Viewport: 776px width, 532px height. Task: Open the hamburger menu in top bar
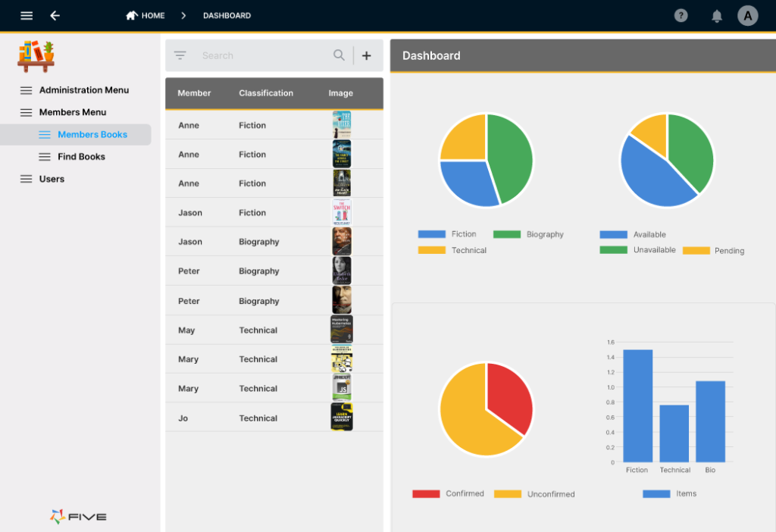(x=27, y=16)
